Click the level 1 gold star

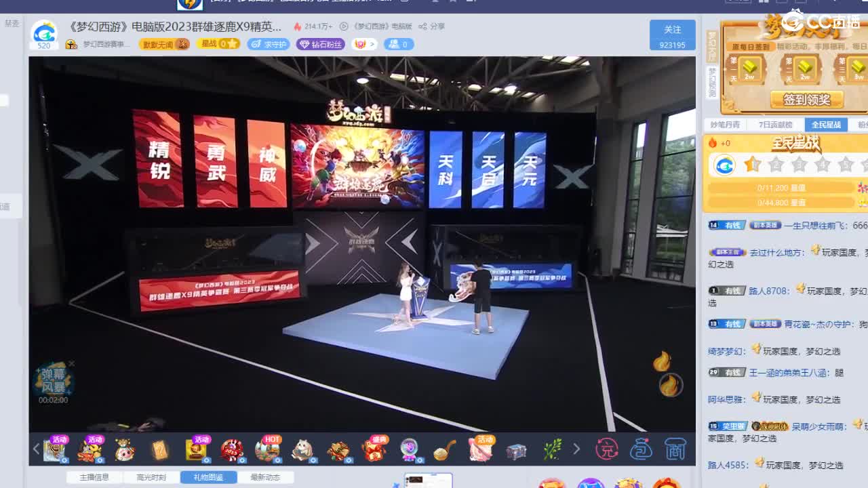(752, 165)
